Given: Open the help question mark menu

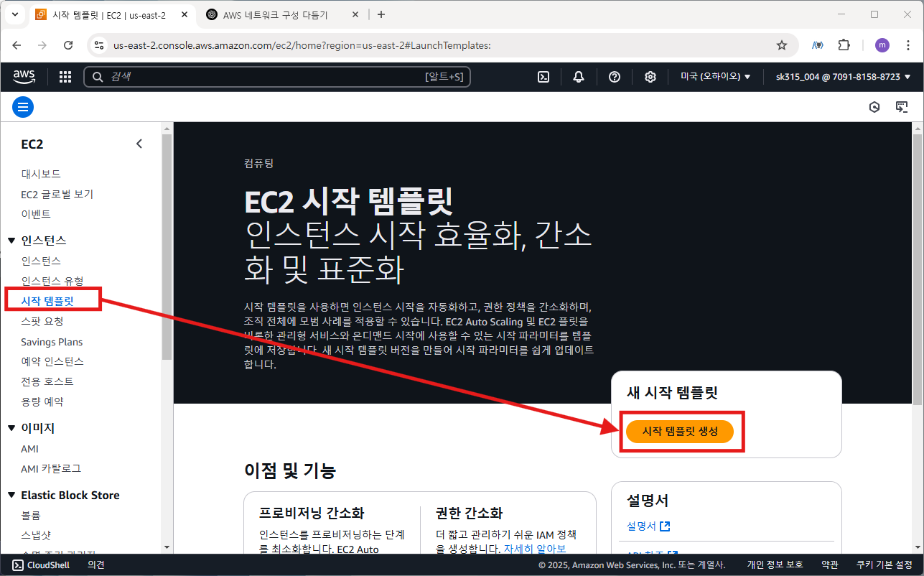Looking at the screenshot, I should coord(615,77).
